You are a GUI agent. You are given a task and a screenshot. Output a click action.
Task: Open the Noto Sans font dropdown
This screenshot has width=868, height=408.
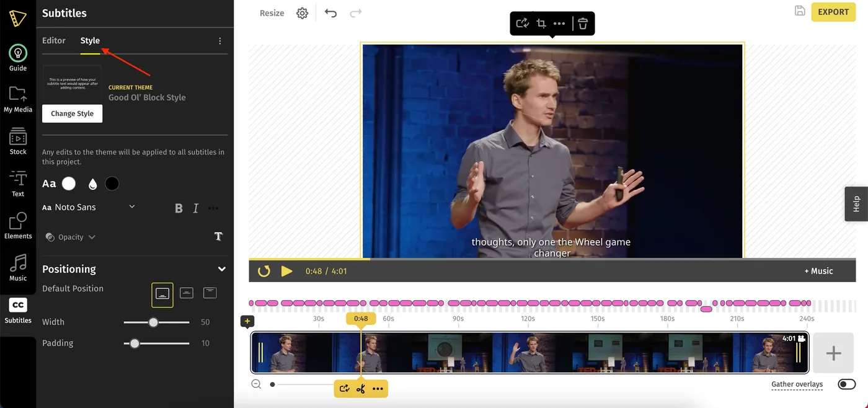(89, 207)
